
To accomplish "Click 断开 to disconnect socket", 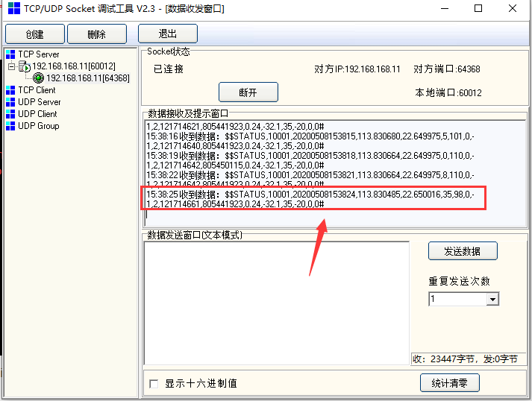I will 248,92.
